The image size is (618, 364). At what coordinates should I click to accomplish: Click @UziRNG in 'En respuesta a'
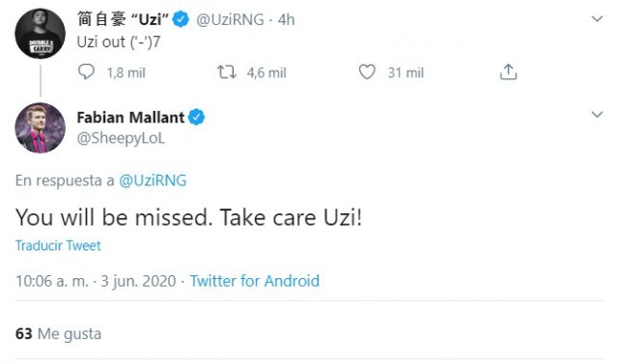[x=153, y=181]
